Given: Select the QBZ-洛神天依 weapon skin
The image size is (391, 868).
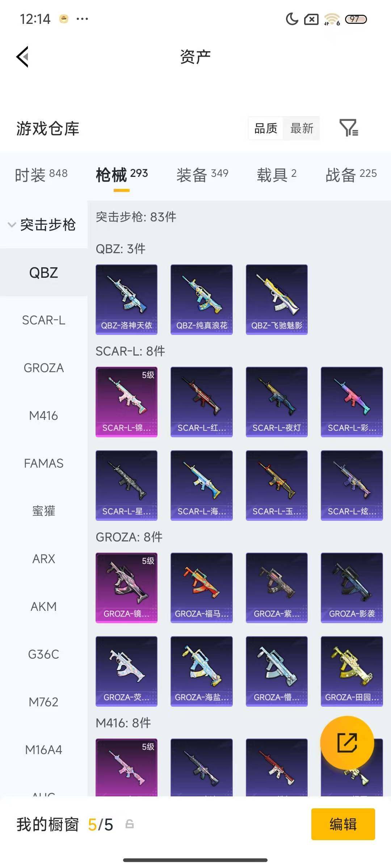Looking at the screenshot, I should point(126,299).
